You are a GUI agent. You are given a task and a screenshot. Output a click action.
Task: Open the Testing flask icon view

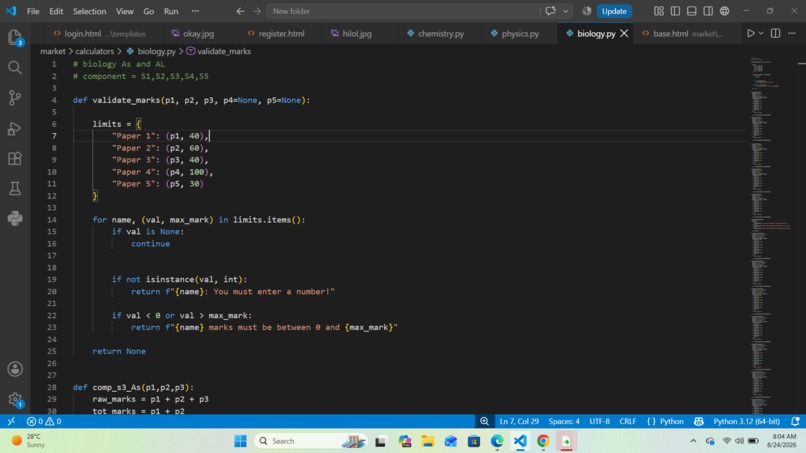tap(15, 188)
